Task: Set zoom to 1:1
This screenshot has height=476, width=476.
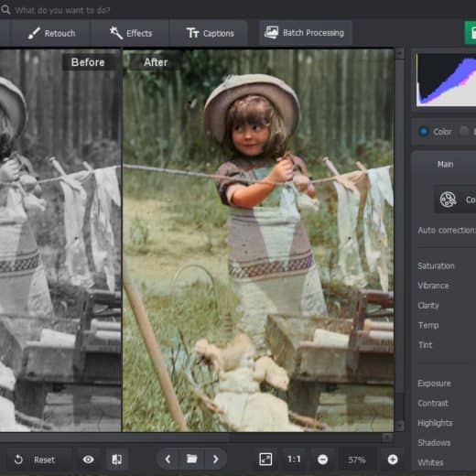Action: coord(294,460)
